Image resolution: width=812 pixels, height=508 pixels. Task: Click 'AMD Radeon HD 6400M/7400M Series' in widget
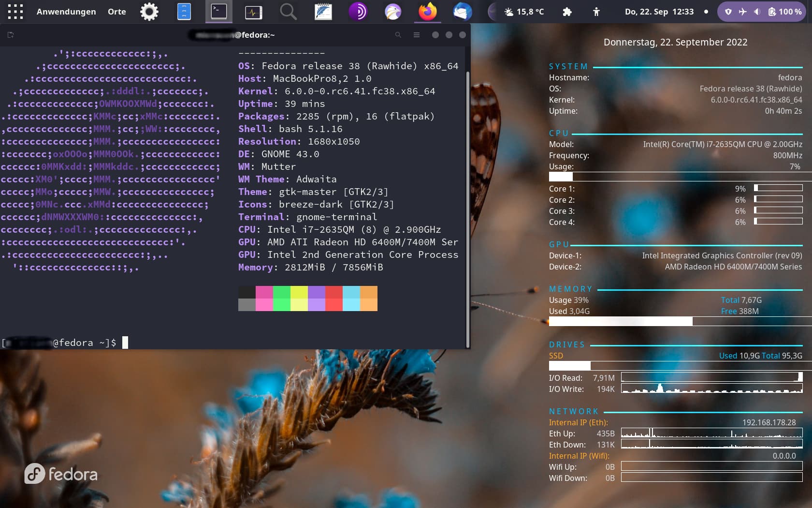(733, 267)
